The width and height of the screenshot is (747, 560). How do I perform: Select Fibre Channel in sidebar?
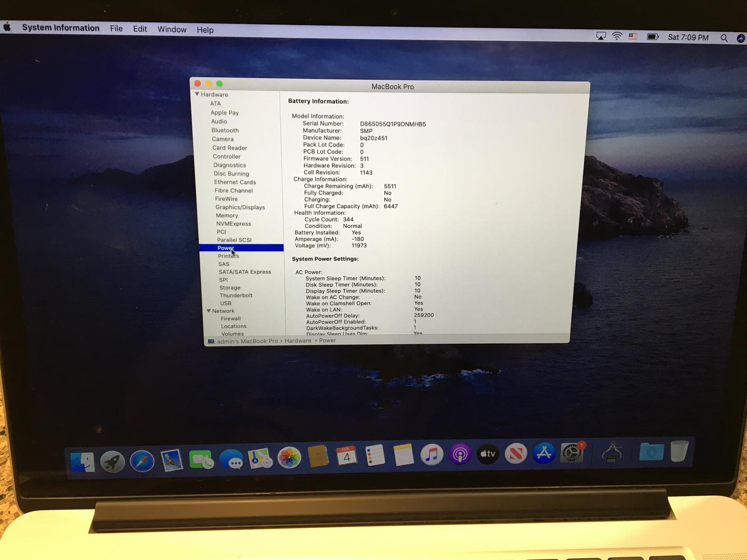click(x=234, y=191)
